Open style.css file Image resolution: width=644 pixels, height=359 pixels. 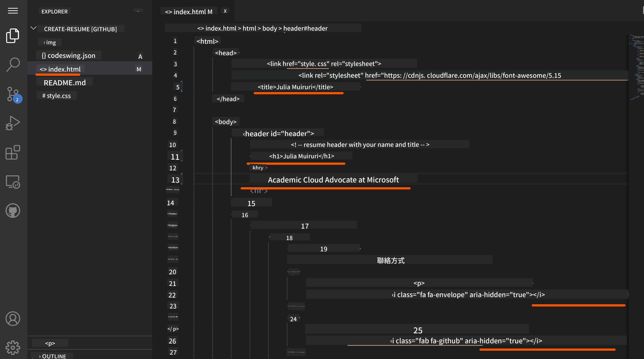tap(57, 96)
